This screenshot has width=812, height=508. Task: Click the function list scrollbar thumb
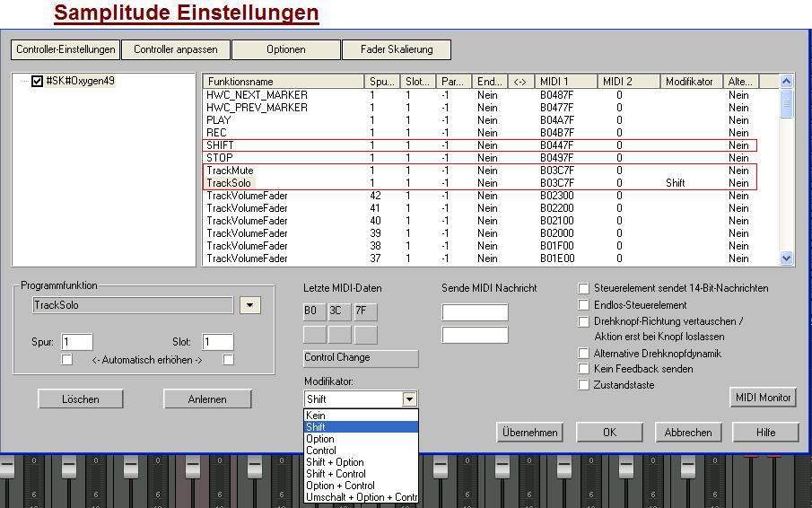[x=786, y=103]
